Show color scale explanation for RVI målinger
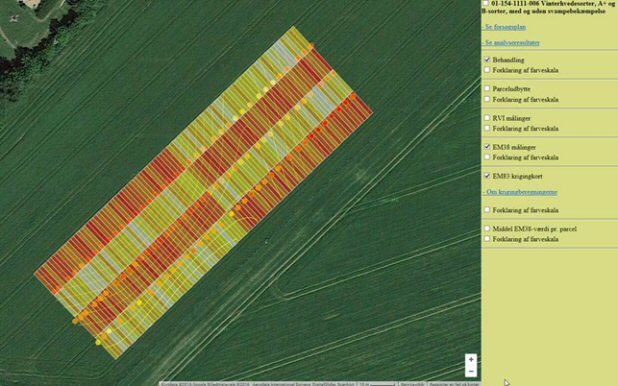The image size is (618, 386). 487,128
